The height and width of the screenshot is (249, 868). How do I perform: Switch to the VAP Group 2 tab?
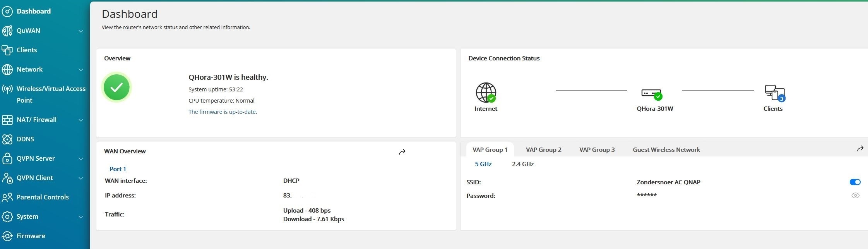pyautogui.click(x=543, y=149)
